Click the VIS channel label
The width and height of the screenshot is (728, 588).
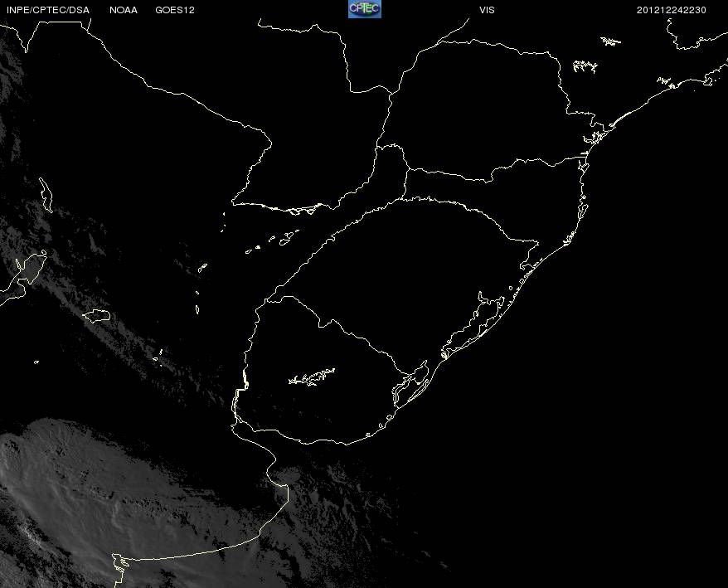click(487, 10)
